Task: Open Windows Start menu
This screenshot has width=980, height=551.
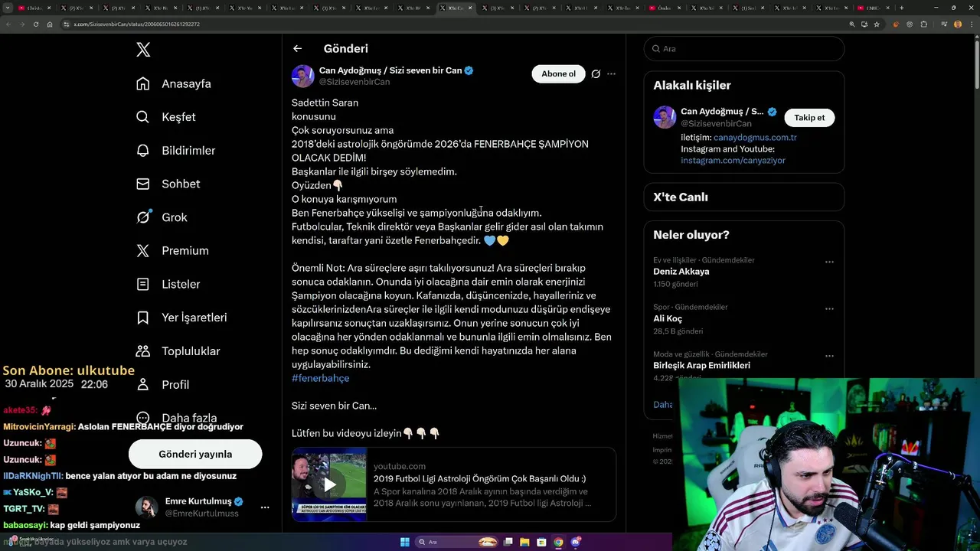Action: [x=405, y=542]
